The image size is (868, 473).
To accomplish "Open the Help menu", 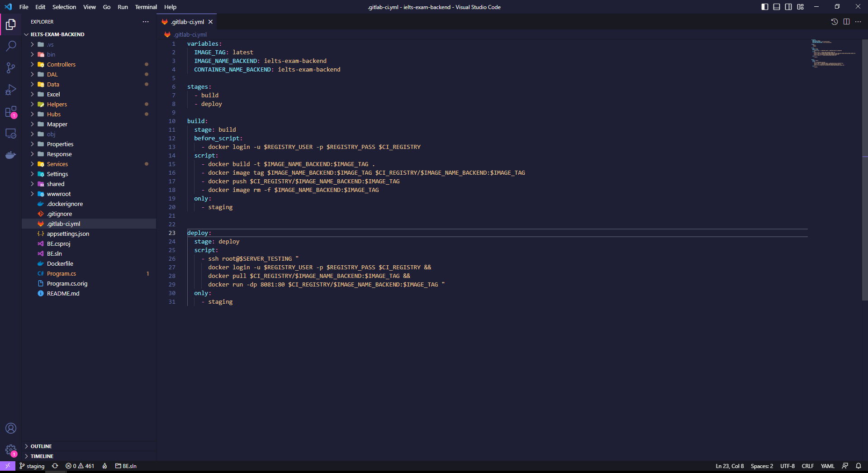I will pyautogui.click(x=170, y=7).
